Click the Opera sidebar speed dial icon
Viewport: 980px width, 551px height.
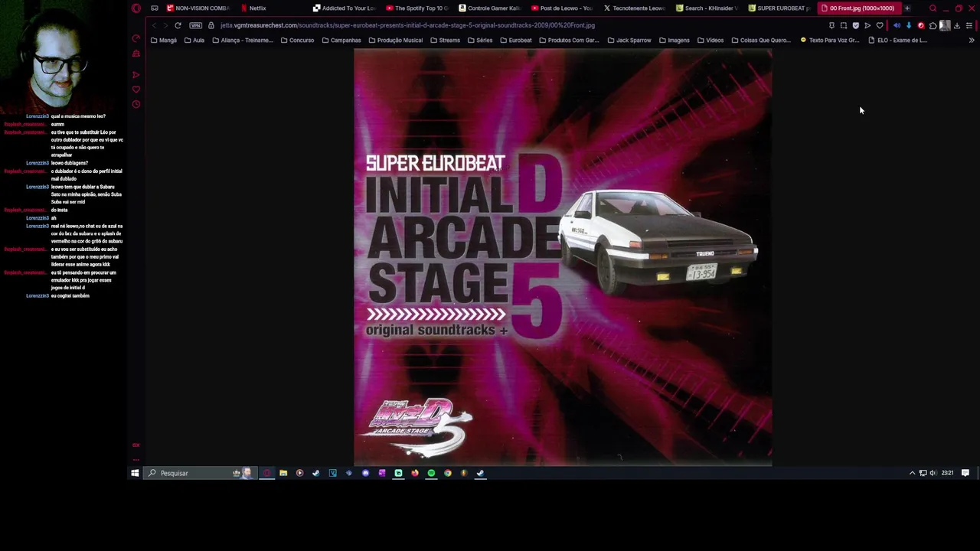(x=136, y=38)
